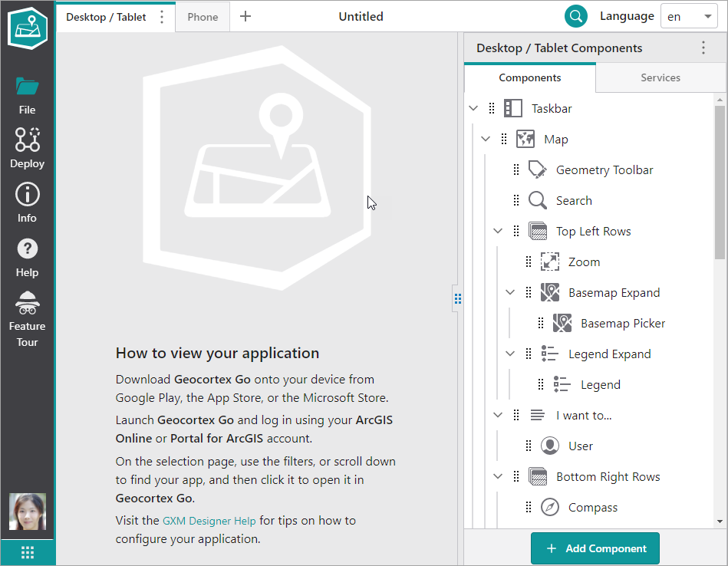Collapse the Taskbar tree node

point(473,108)
